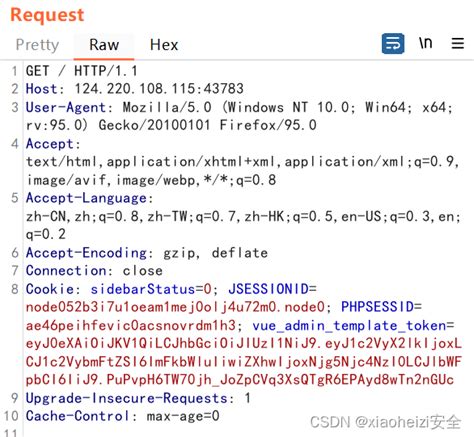The image size is (474, 437).
Task: Click line number 11 in gutter
Action: coord(10,433)
